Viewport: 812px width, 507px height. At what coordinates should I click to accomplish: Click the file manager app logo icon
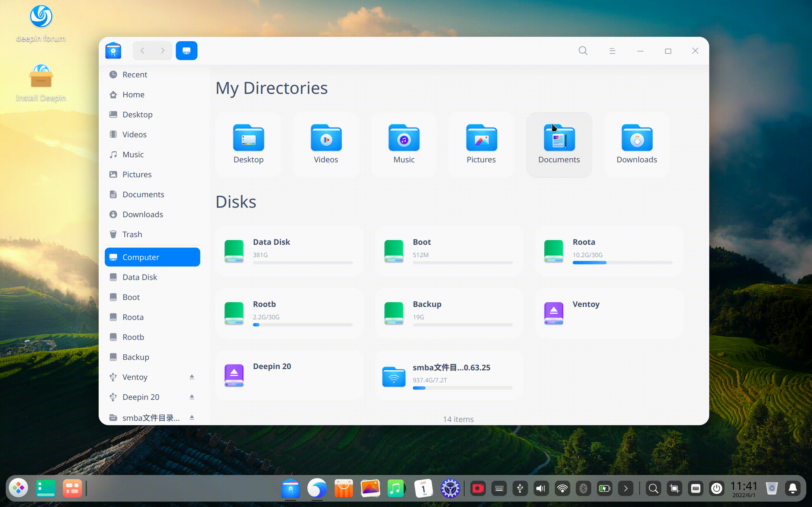click(x=113, y=51)
